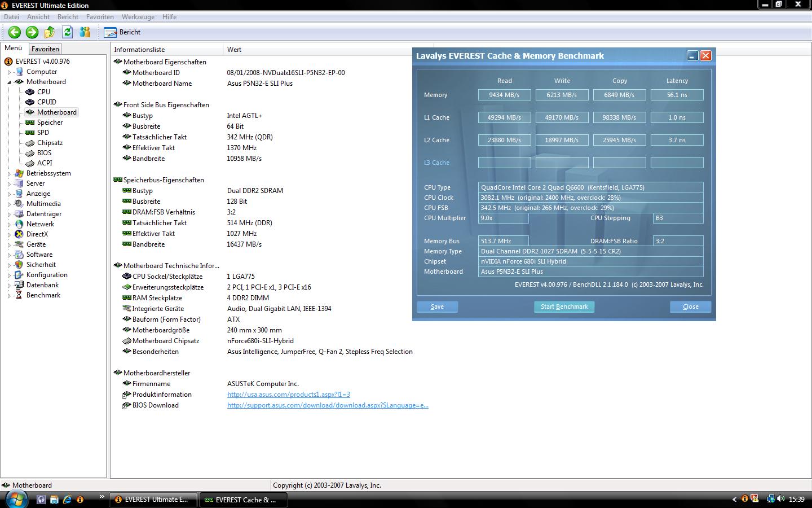Launch EVEREST from the quick launch icon

[x=80, y=500]
